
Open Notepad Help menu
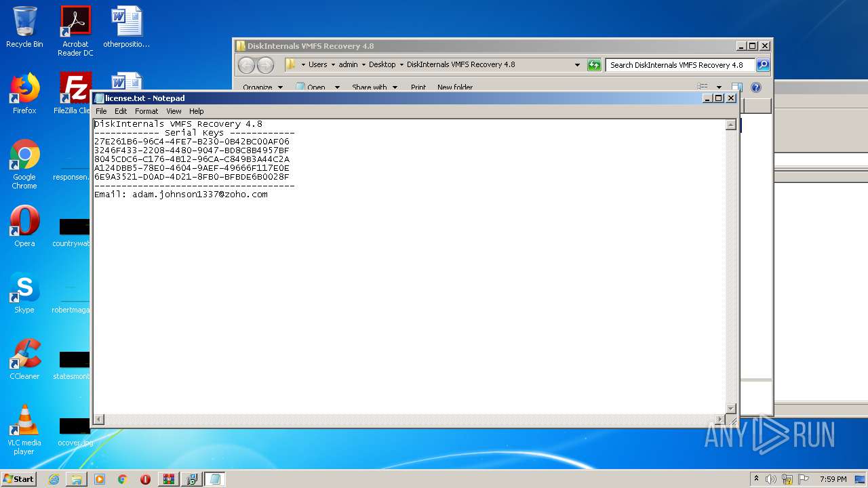(x=196, y=111)
